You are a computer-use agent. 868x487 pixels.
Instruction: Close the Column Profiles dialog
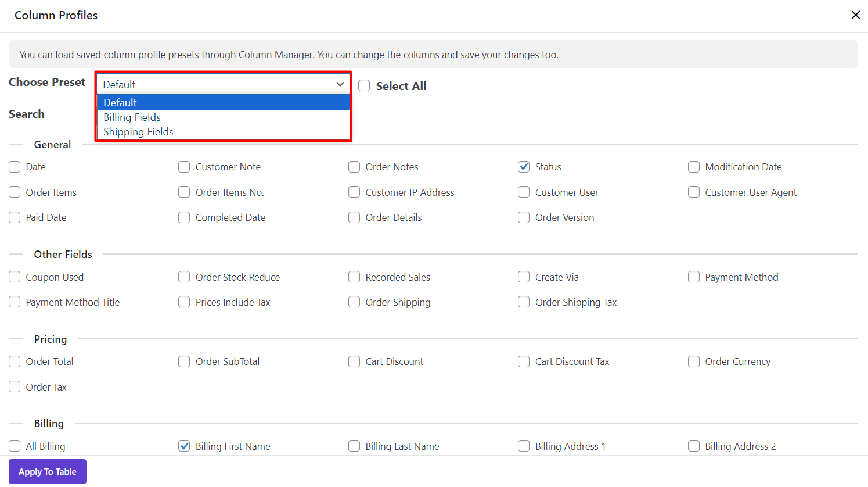(855, 15)
